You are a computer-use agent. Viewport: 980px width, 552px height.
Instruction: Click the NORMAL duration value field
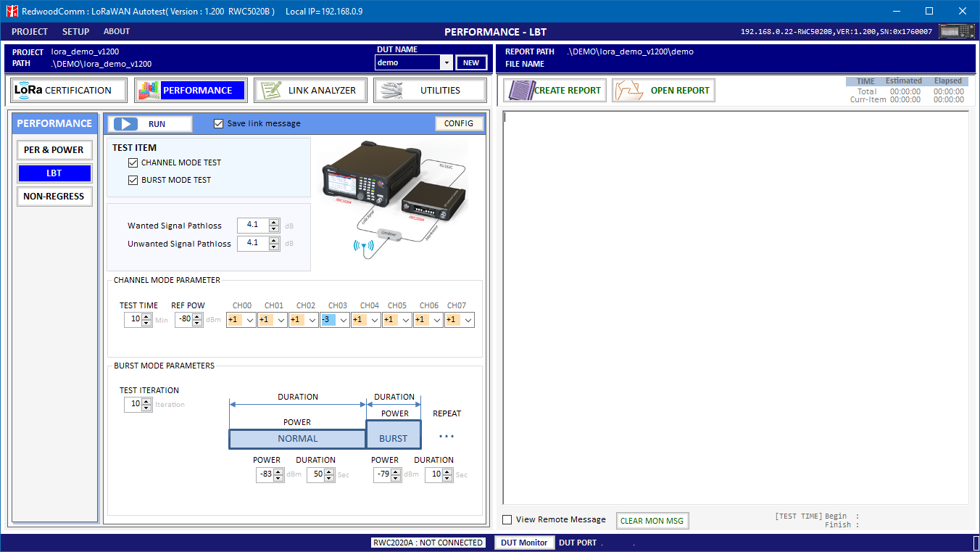[x=316, y=475]
